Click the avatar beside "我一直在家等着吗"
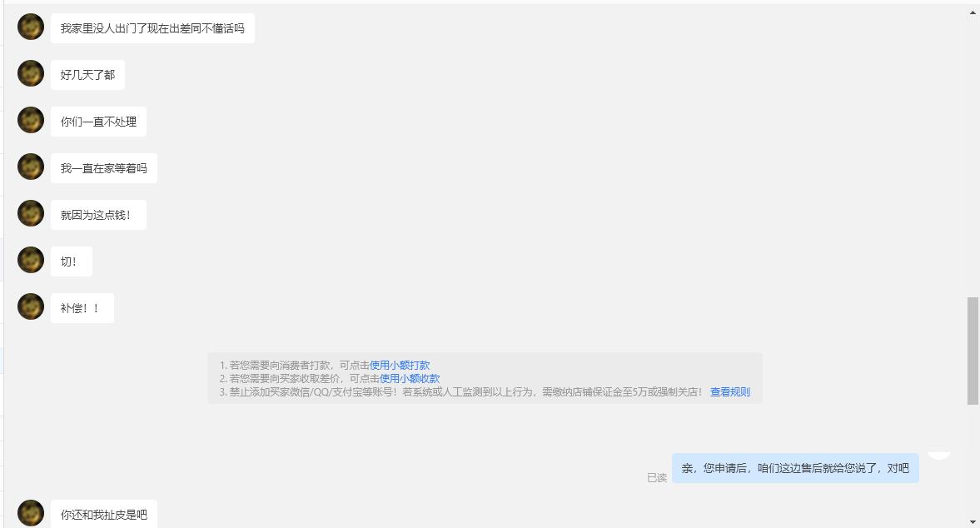980x528 pixels. coord(31,167)
